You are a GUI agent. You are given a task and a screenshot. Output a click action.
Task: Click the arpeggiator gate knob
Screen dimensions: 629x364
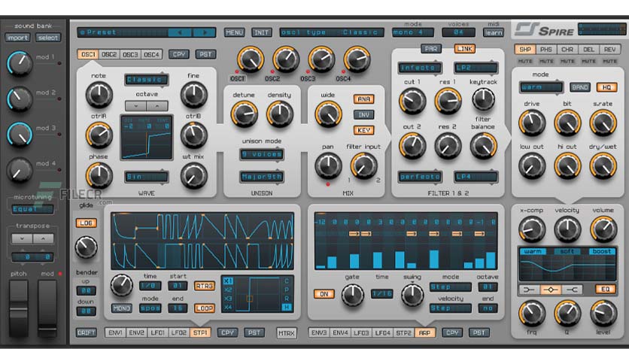pyautogui.click(x=352, y=296)
